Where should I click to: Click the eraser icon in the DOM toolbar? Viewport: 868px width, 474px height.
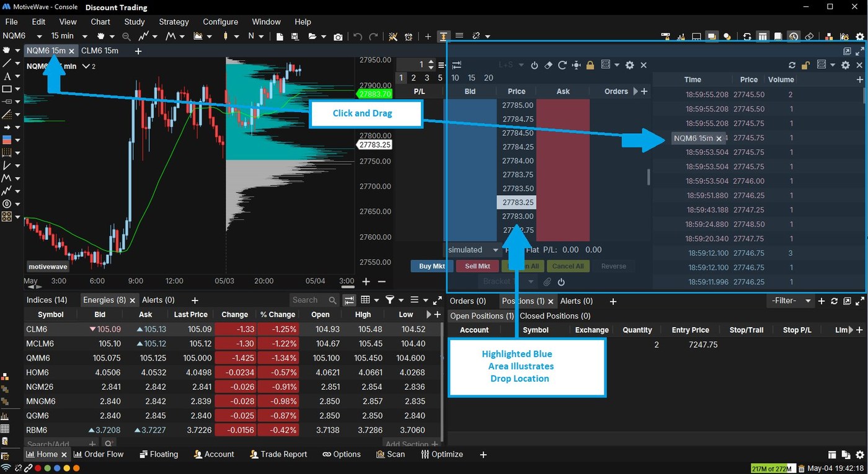(x=548, y=65)
